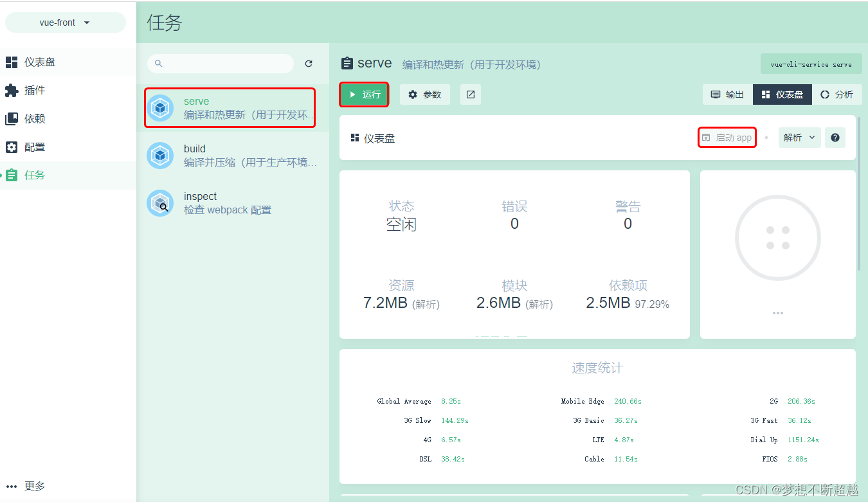
Task: Click the dashboard grid icon in sidebar
Action: [12, 62]
